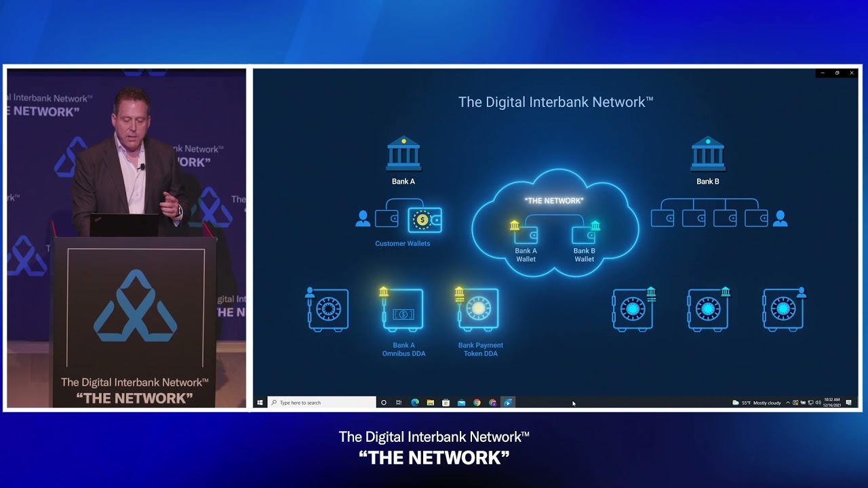Click the battery tray icon
868x488 pixels.
803,403
